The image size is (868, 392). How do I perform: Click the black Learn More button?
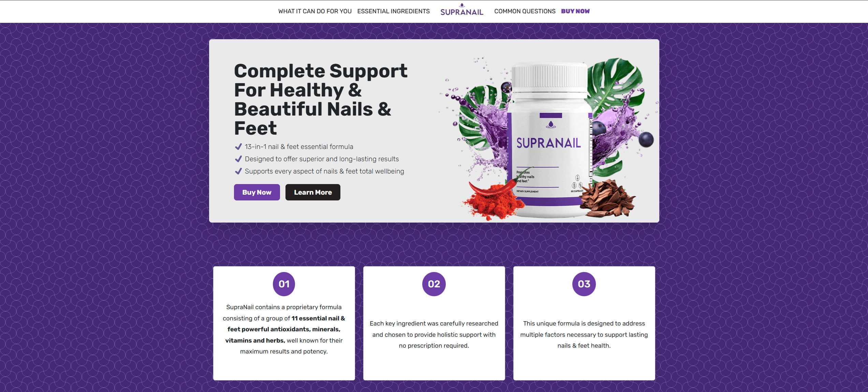tap(313, 192)
